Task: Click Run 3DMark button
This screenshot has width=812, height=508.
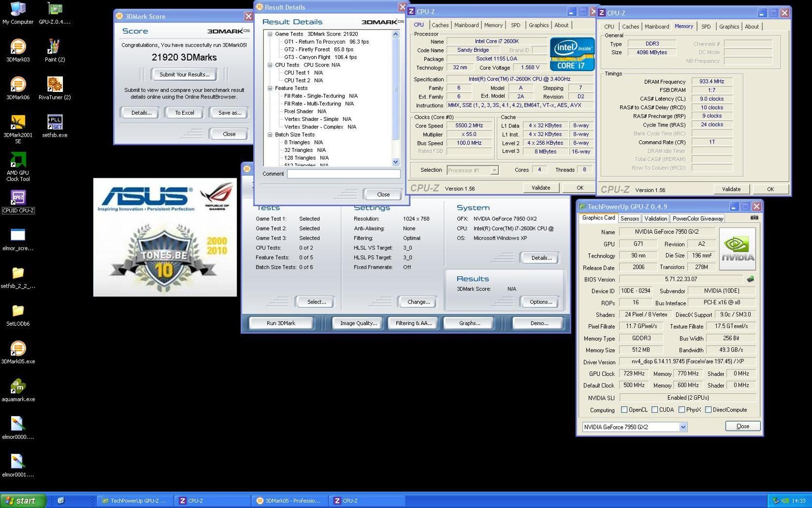Action: pos(281,323)
